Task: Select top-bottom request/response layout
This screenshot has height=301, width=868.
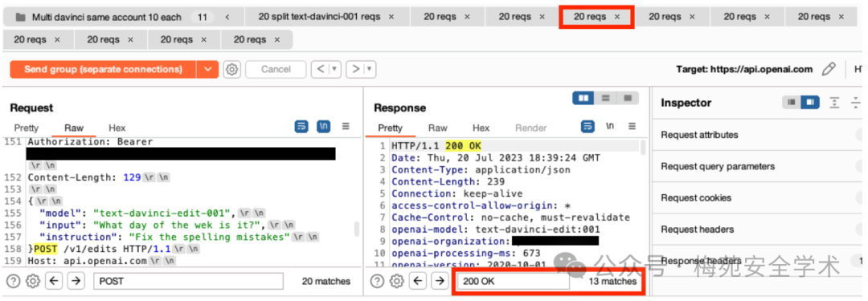Action: (x=606, y=98)
